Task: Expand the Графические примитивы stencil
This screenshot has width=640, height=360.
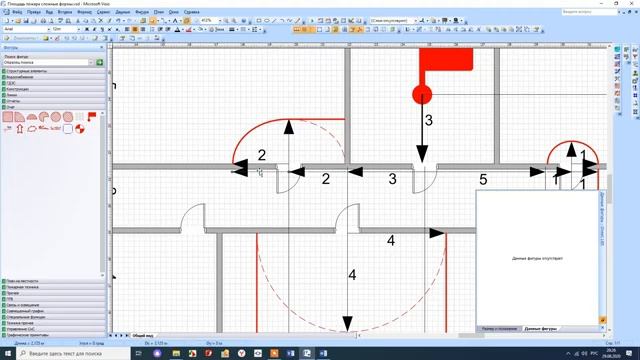Action: [x=53, y=335]
